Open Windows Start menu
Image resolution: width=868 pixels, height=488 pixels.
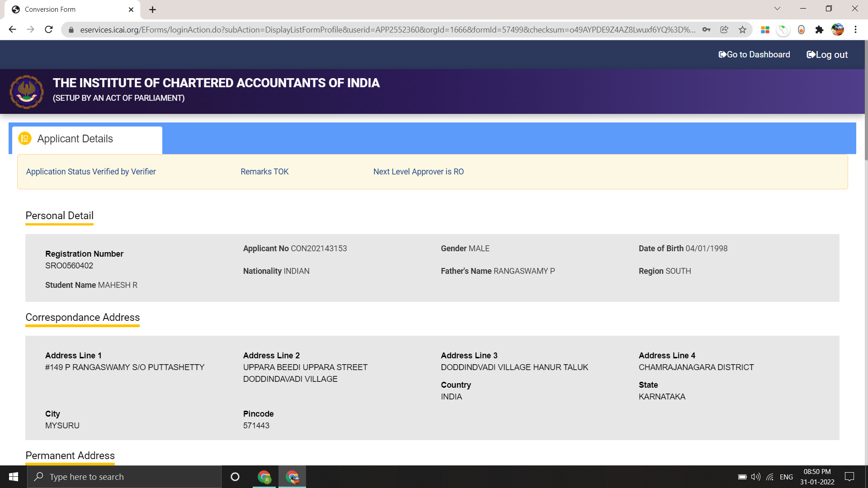14,477
